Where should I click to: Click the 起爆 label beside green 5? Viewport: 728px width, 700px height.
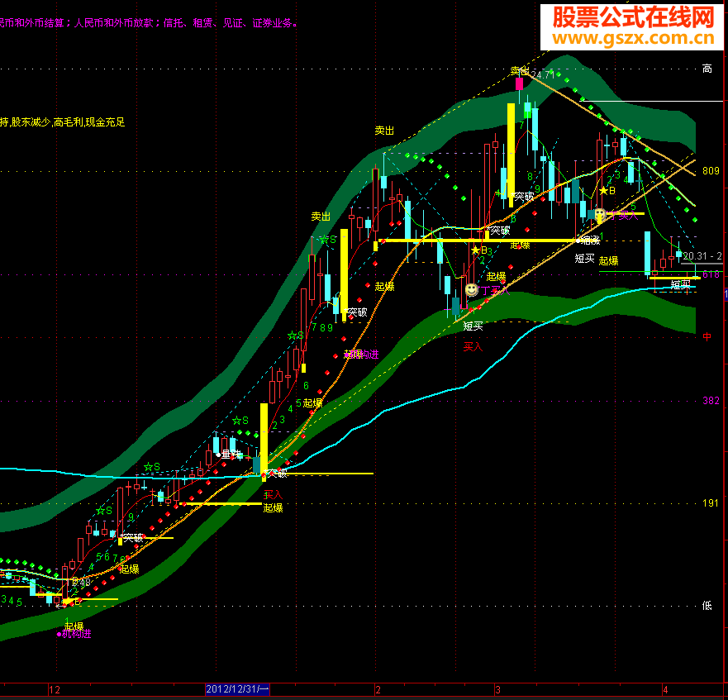pyautogui.click(x=312, y=402)
